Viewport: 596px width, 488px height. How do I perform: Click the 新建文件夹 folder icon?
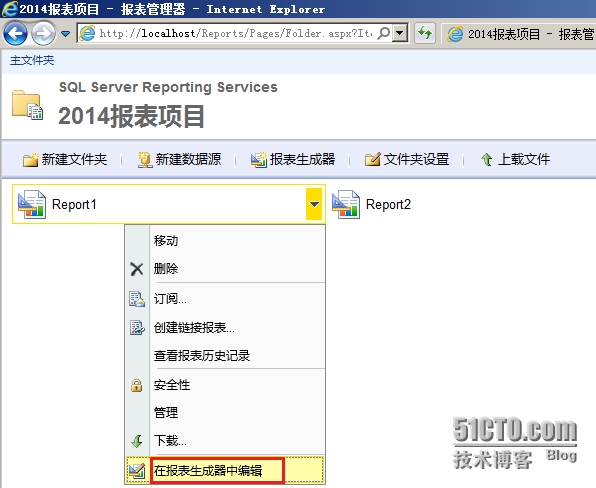30,160
